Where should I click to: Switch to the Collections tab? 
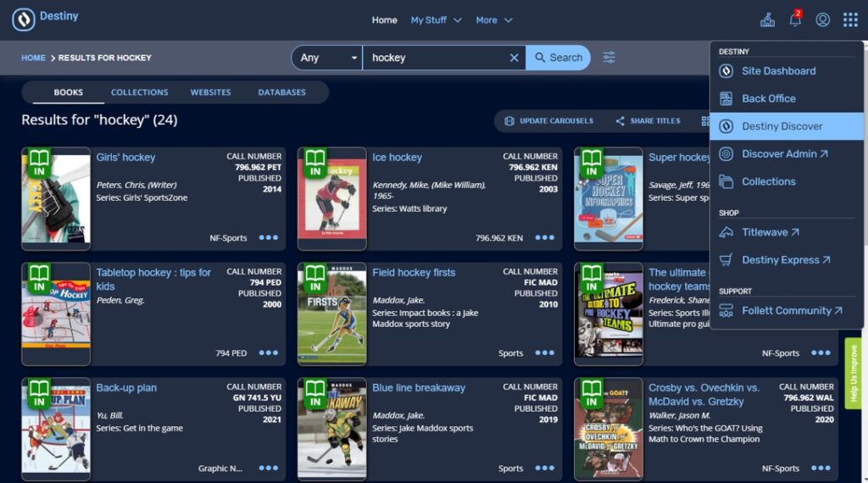tap(139, 92)
